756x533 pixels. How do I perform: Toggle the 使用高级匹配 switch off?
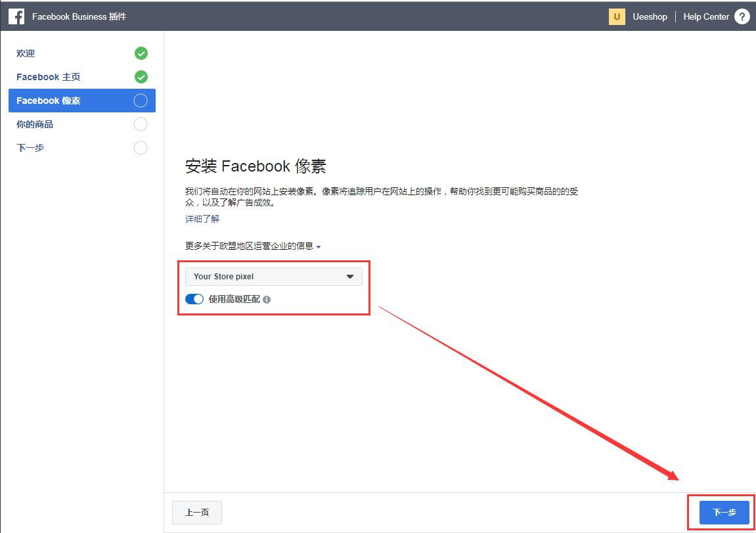(x=194, y=299)
